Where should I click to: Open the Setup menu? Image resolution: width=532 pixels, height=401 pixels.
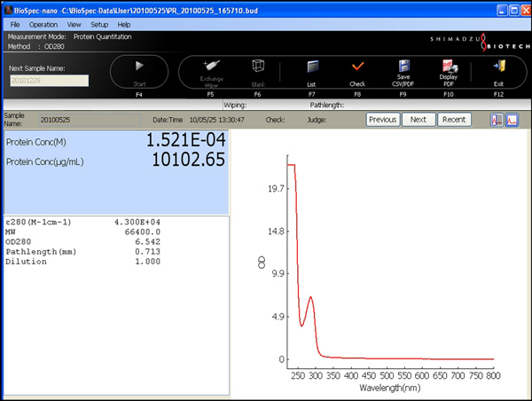99,25
